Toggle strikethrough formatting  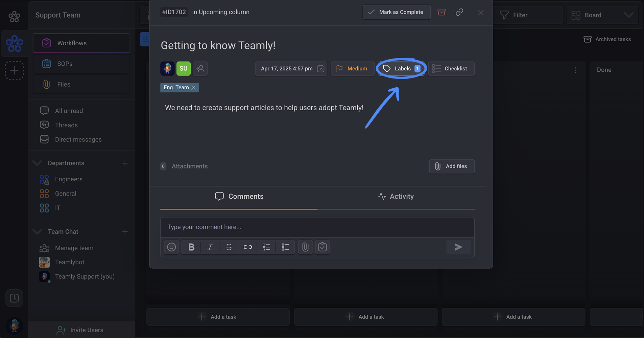[x=229, y=247]
